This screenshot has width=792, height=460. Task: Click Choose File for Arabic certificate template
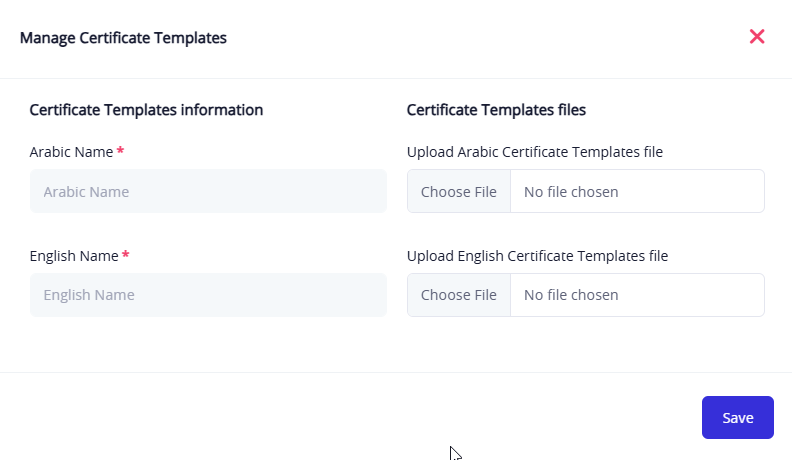[x=459, y=191]
